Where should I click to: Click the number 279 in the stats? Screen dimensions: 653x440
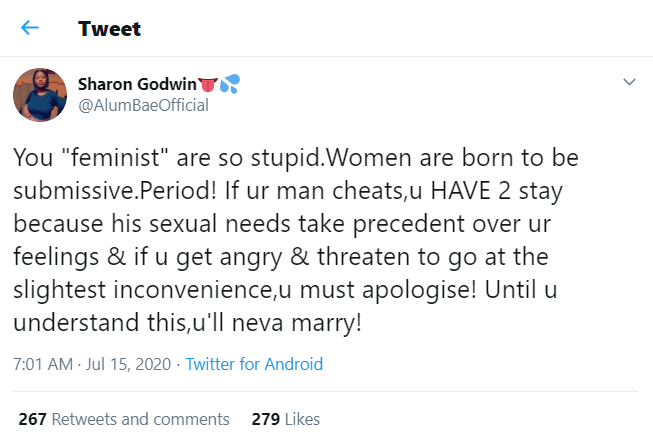point(264,419)
